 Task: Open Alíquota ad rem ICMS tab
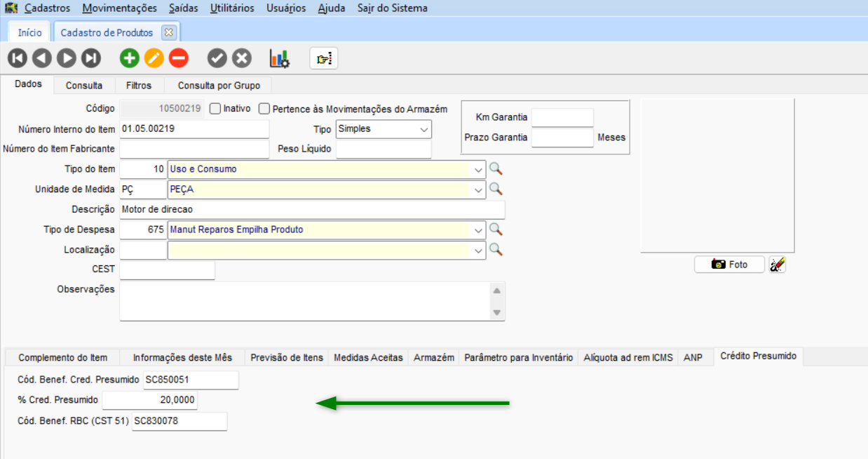coord(628,357)
